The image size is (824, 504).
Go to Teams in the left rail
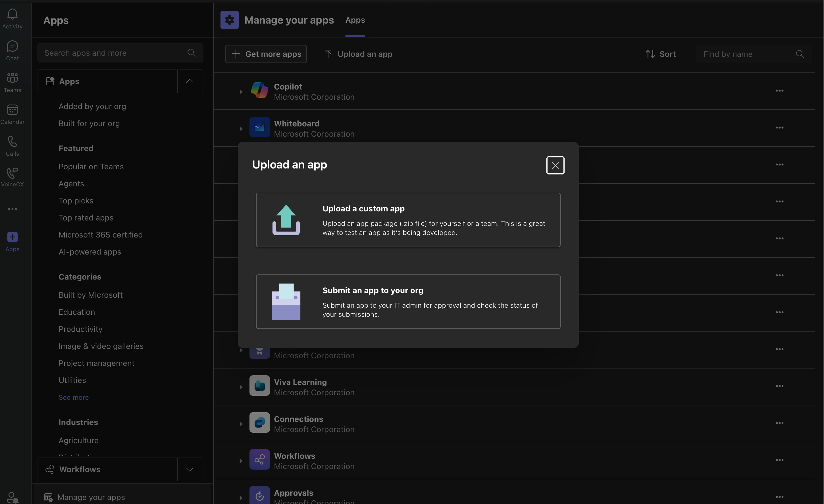(x=13, y=78)
